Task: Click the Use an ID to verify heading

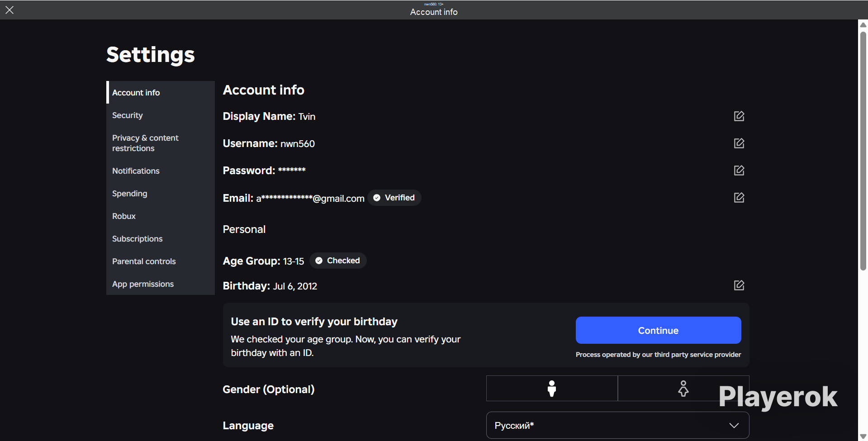Action: coord(314,322)
